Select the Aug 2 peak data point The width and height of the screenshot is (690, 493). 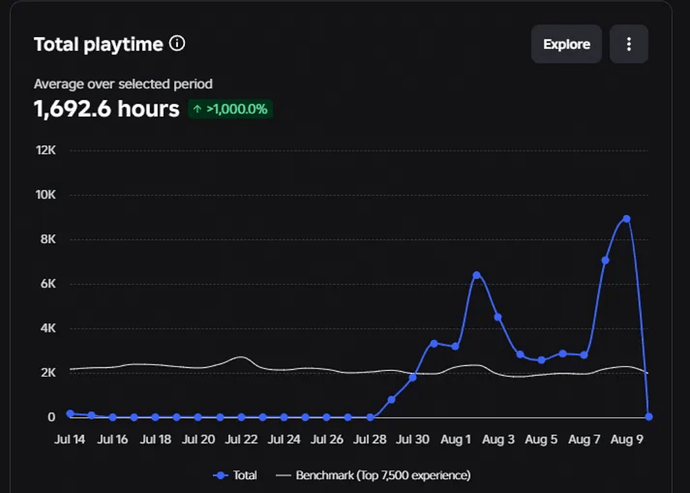(477, 275)
